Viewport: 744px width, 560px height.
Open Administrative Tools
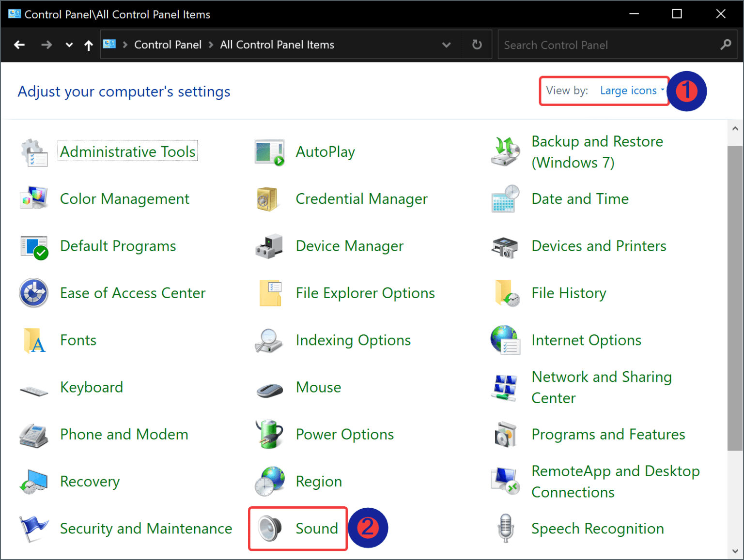[127, 151]
